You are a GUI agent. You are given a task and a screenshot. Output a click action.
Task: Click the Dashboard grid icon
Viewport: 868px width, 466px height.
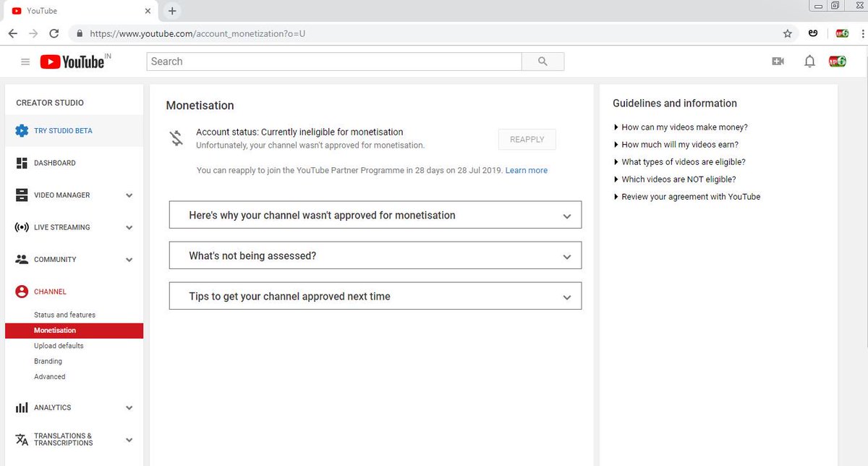[x=22, y=163]
